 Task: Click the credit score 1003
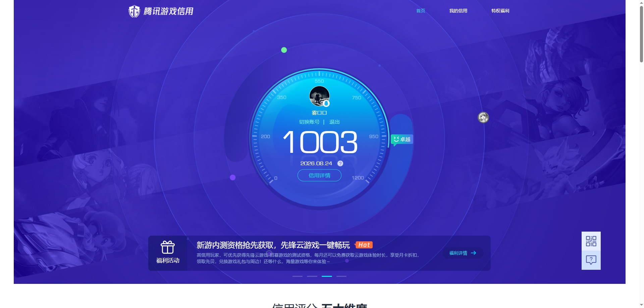[x=320, y=142]
